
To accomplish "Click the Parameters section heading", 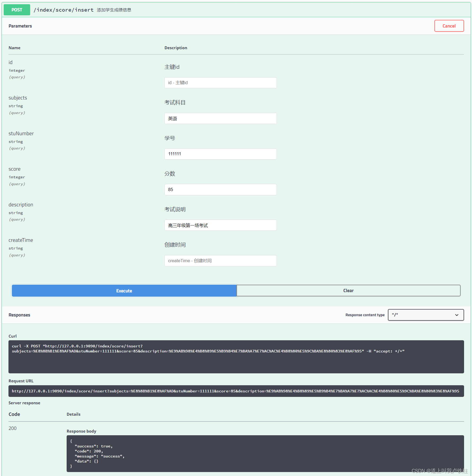I will click(20, 26).
